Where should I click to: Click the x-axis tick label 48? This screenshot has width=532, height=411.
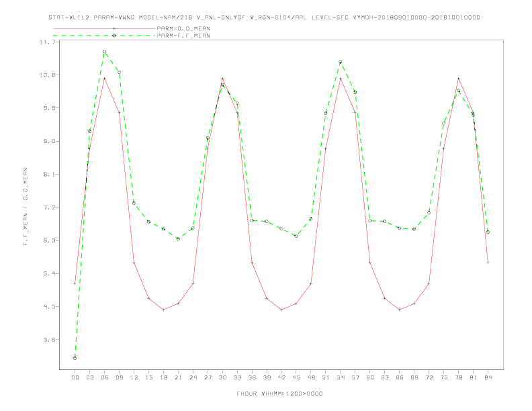(x=311, y=377)
